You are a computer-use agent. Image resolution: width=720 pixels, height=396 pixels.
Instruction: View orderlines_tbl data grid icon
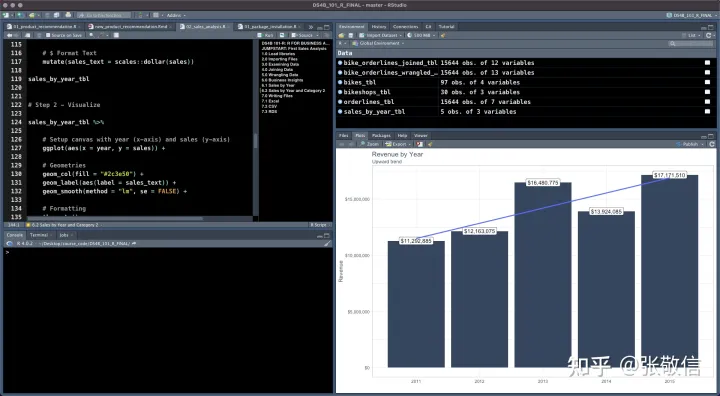(x=707, y=102)
